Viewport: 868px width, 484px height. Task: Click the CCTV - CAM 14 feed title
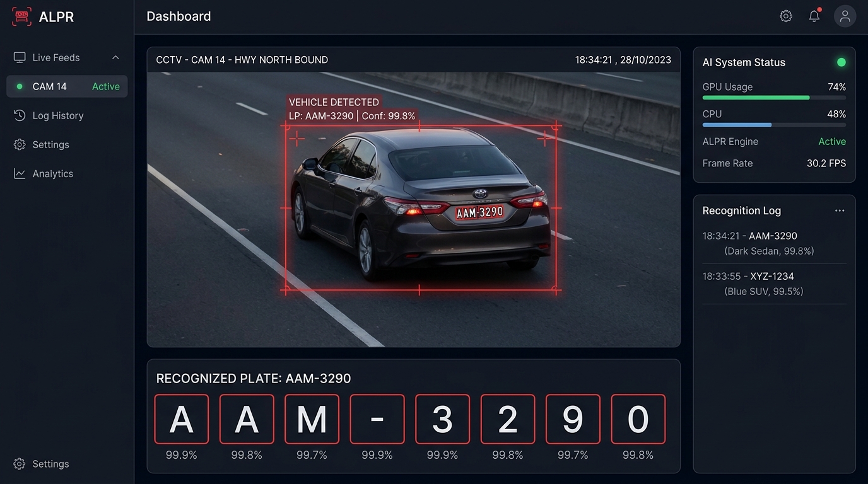point(242,60)
